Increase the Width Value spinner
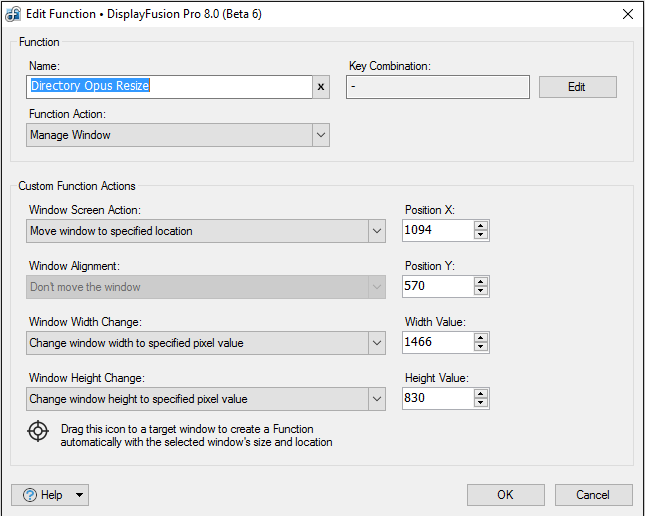Viewport: 645px width, 516px height. pos(481,338)
